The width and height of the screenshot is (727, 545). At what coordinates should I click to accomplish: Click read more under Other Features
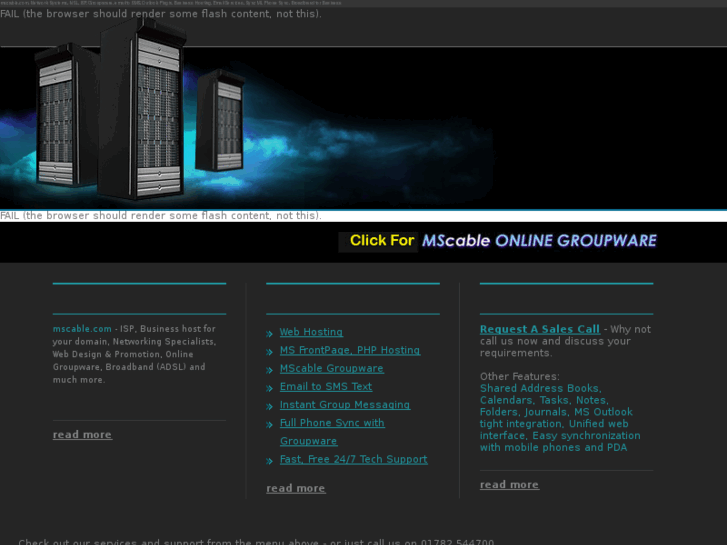pos(509,485)
